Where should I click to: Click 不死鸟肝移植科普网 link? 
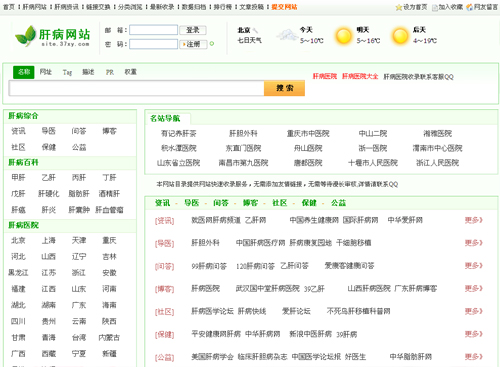pos(358,311)
